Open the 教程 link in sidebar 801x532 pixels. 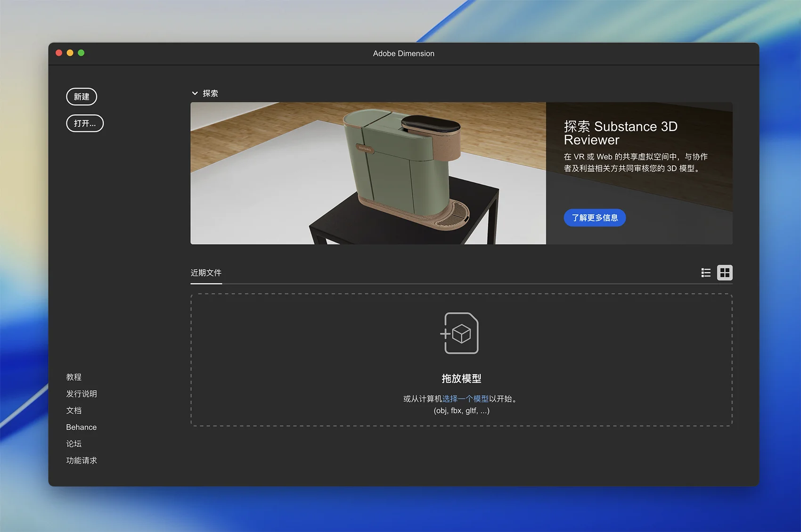point(74,377)
